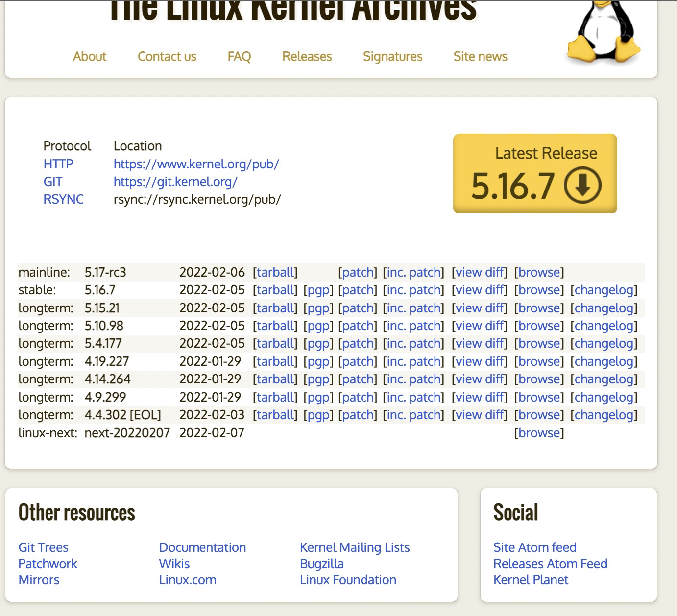Download tarball for stable 5.16.7

click(x=275, y=290)
